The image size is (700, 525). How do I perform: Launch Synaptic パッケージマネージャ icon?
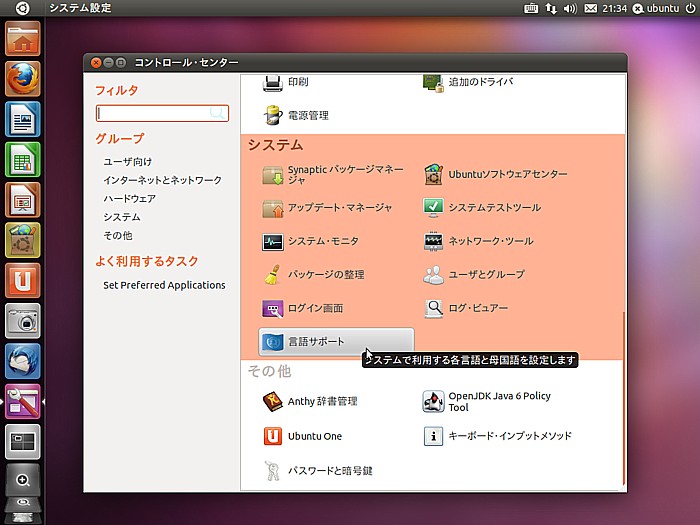tap(272, 175)
